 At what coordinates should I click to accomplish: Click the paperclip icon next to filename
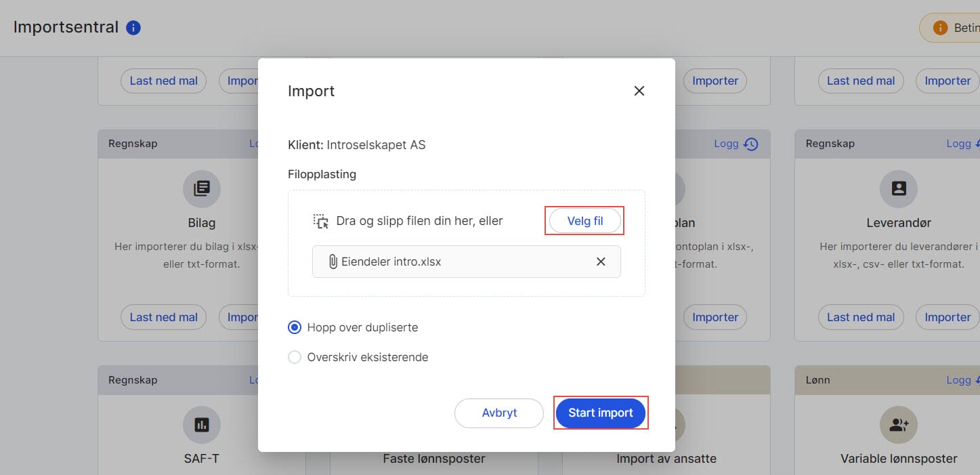tap(333, 262)
